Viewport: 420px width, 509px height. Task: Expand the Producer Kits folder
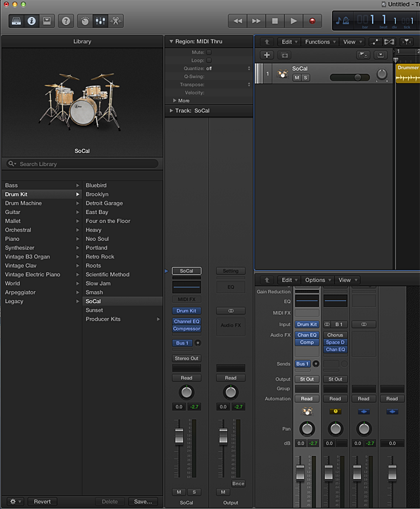(158, 319)
